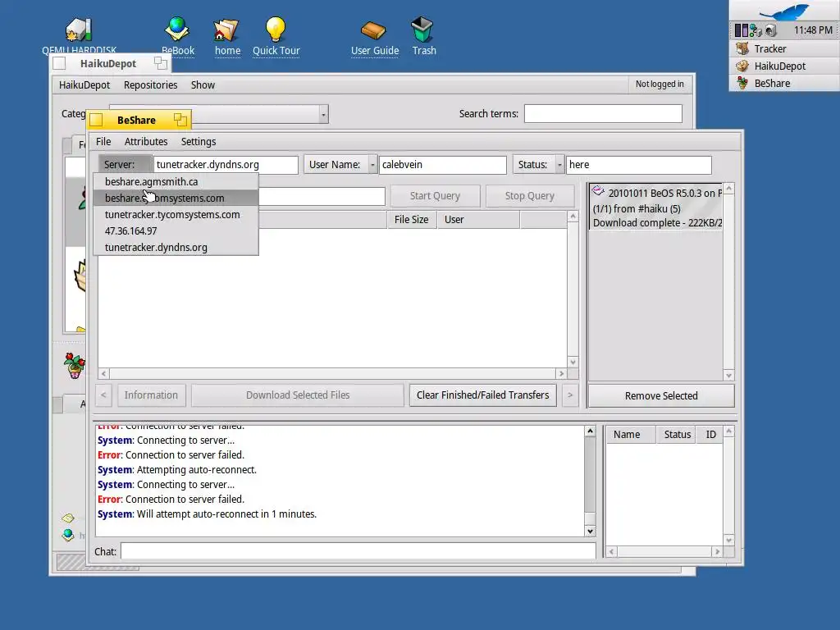Click Clear Finished/Failed Transfers button
This screenshot has height=630, width=840.
point(482,395)
